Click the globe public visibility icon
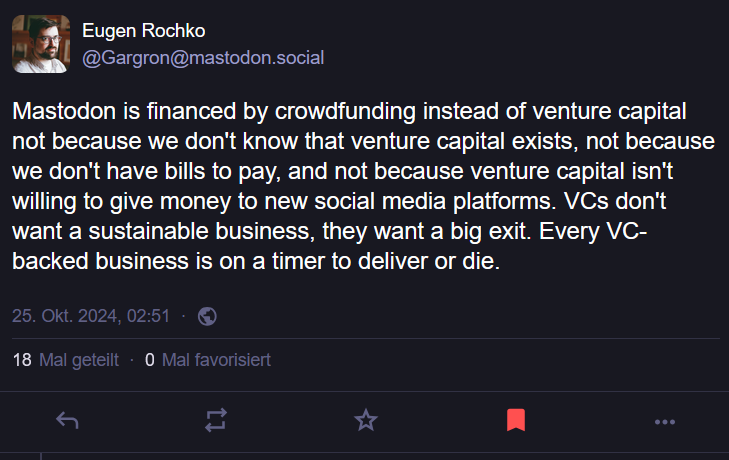The image size is (729, 460). pos(207,316)
